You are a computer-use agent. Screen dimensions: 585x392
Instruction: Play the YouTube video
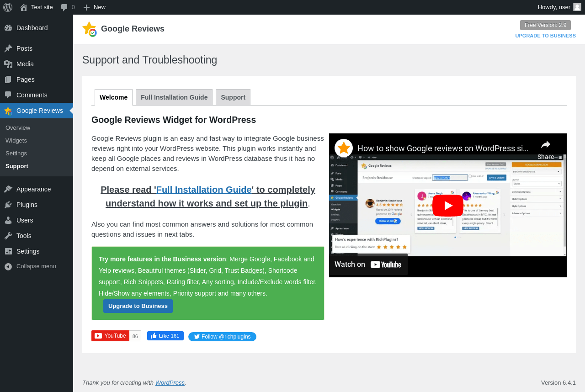point(448,206)
